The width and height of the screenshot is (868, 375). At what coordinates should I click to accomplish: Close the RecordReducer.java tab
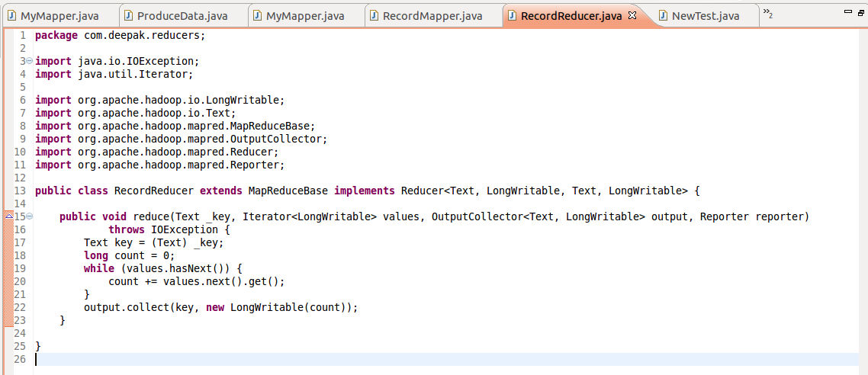coord(633,15)
